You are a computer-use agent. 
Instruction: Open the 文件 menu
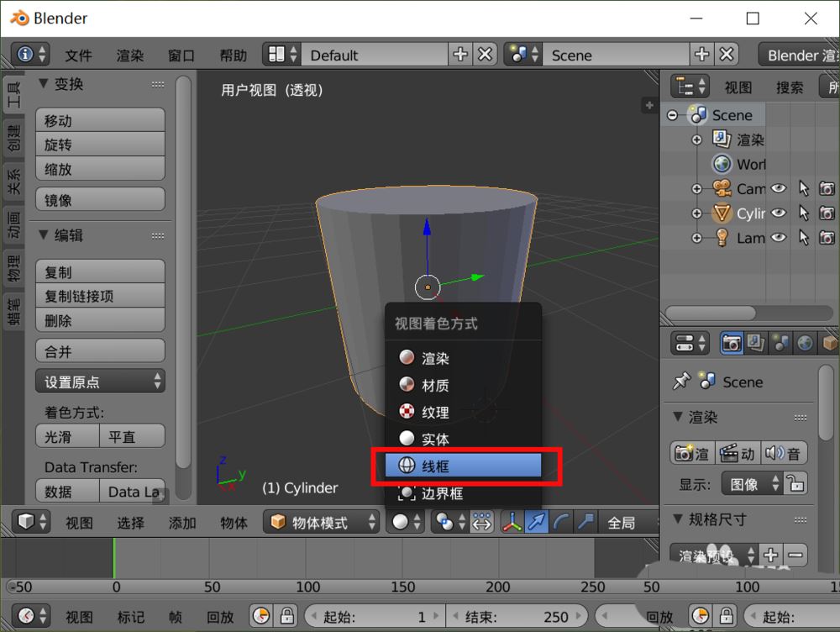[x=77, y=55]
